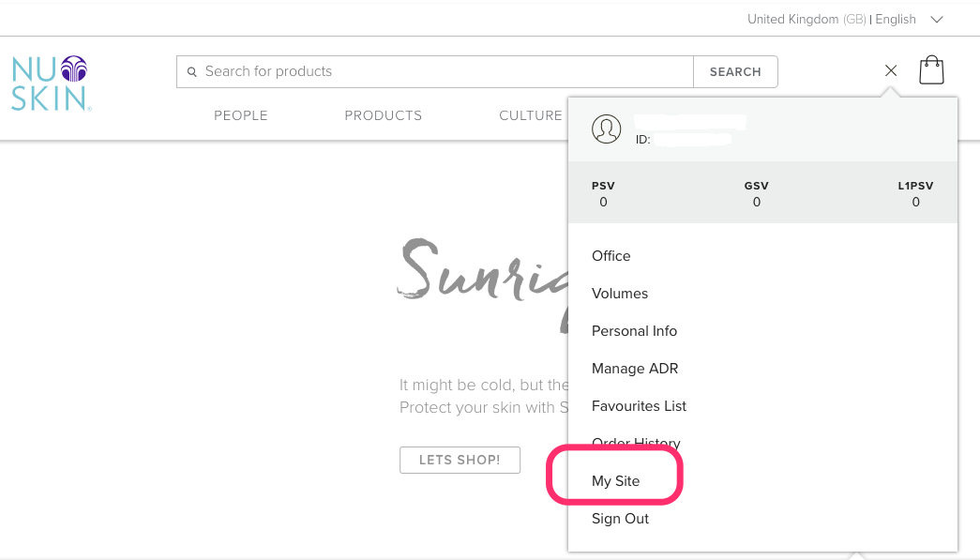The width and height of the screenshot is (980, 560).
Task: Go to Office in account menu
Action: coord(611,256)
